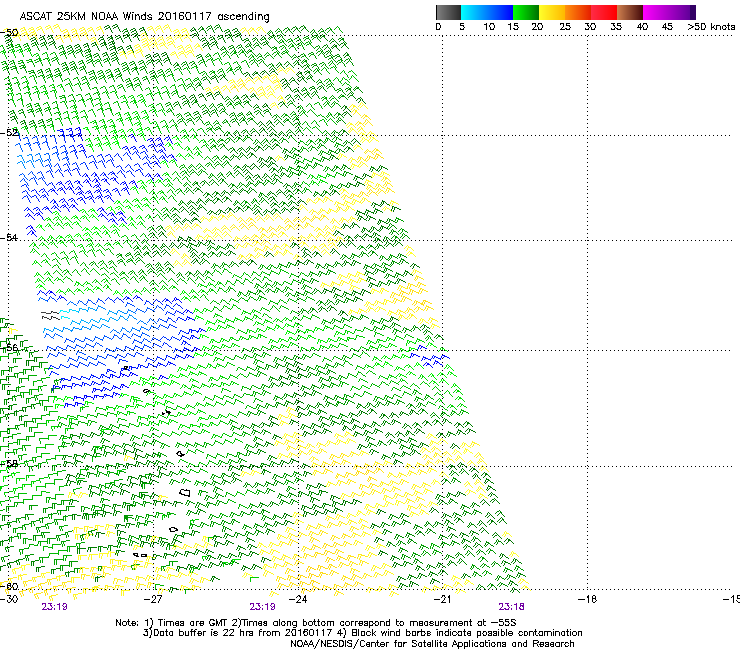Screen dimensions: 740x650
Task: Click the magenta-purple 40-50 knots color band
Action: coord(669,12)
